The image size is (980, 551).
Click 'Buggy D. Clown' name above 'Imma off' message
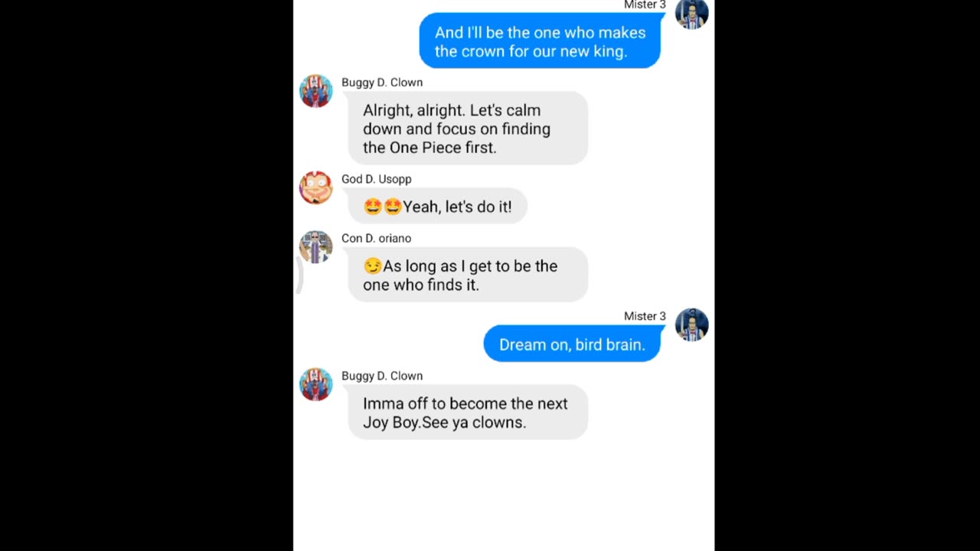[x=382, y=376]
